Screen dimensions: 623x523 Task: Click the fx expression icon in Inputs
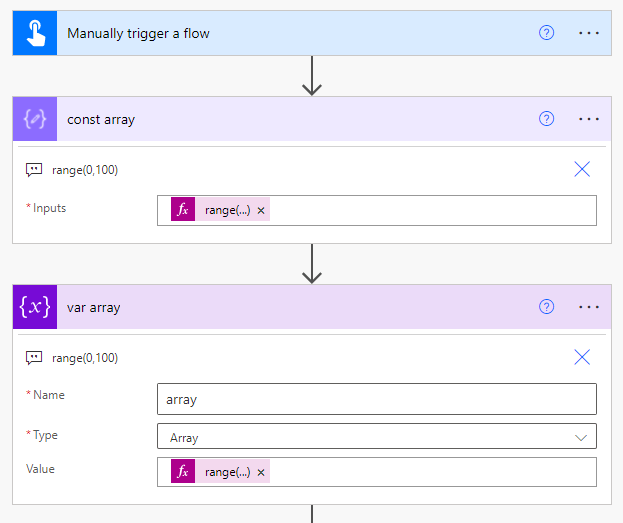(x=183, y=210)
